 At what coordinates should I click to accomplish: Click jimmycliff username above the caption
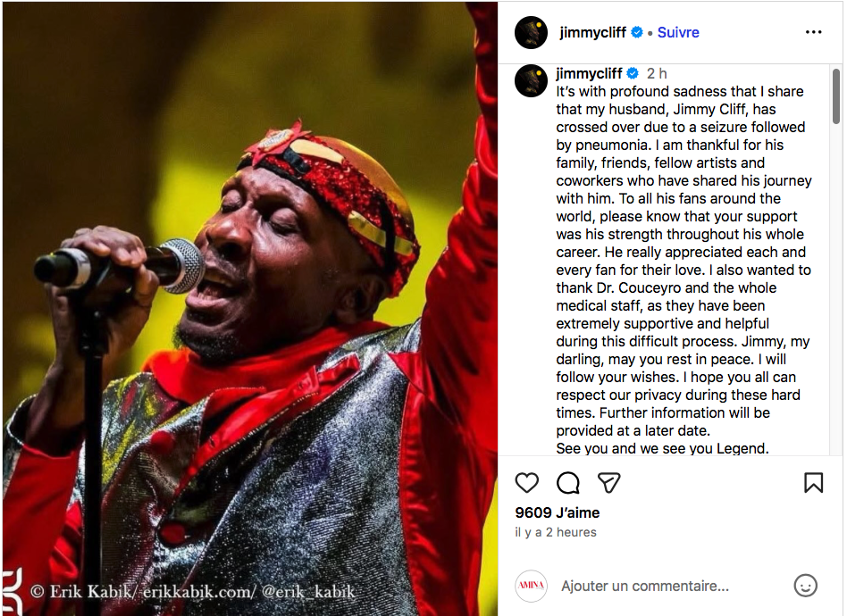589,73
